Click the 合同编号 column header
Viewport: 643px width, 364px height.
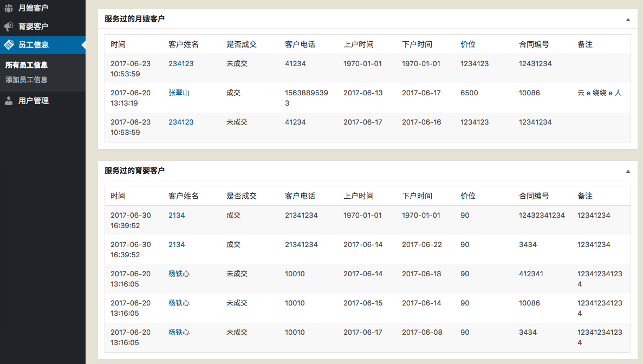pos(534,44)
